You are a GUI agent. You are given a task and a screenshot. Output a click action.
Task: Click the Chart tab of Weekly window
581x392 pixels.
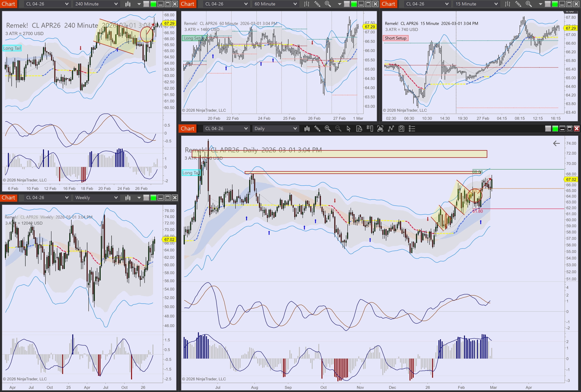(9, 198)
